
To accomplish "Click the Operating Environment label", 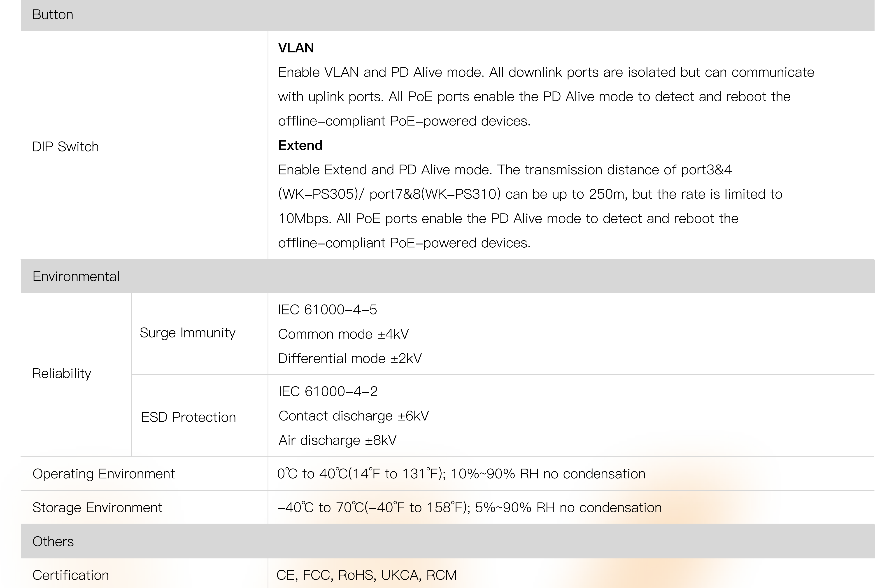I will pos(104,474).
